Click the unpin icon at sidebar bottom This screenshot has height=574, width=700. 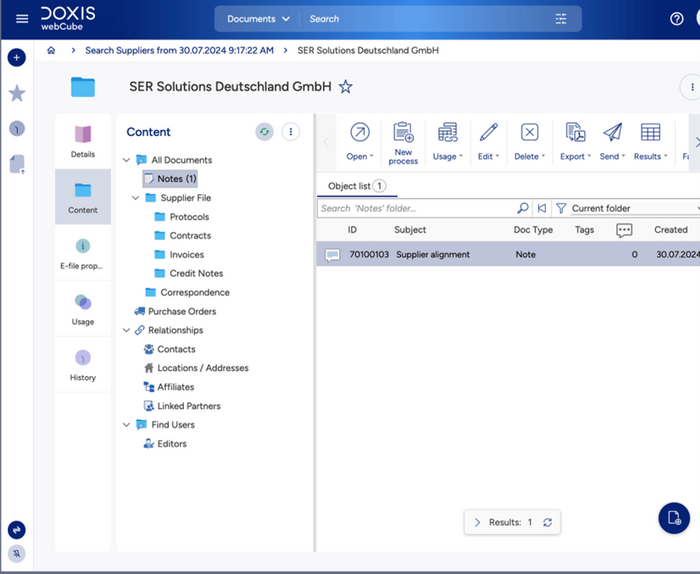point(17,554)
